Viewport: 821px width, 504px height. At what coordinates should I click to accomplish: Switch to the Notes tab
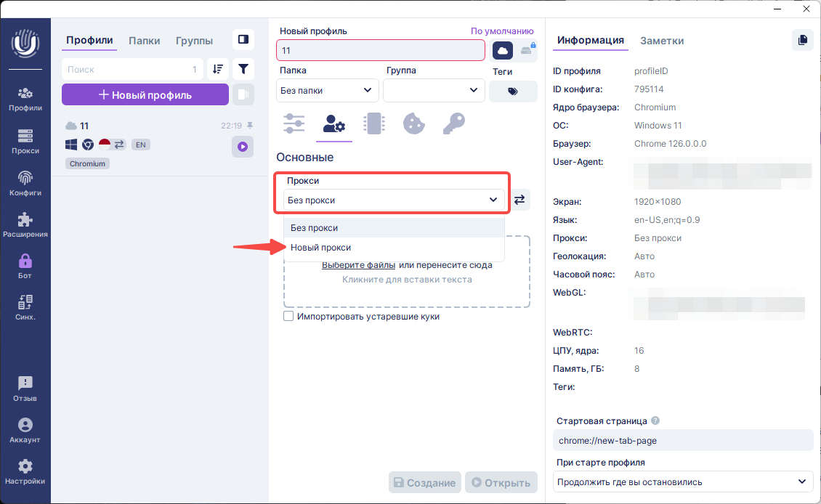(x=661, y=41)
